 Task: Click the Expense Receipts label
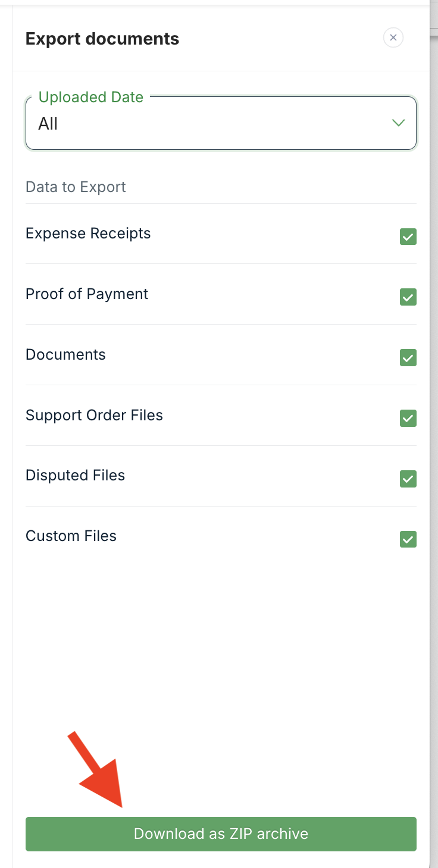pos(88,234)
